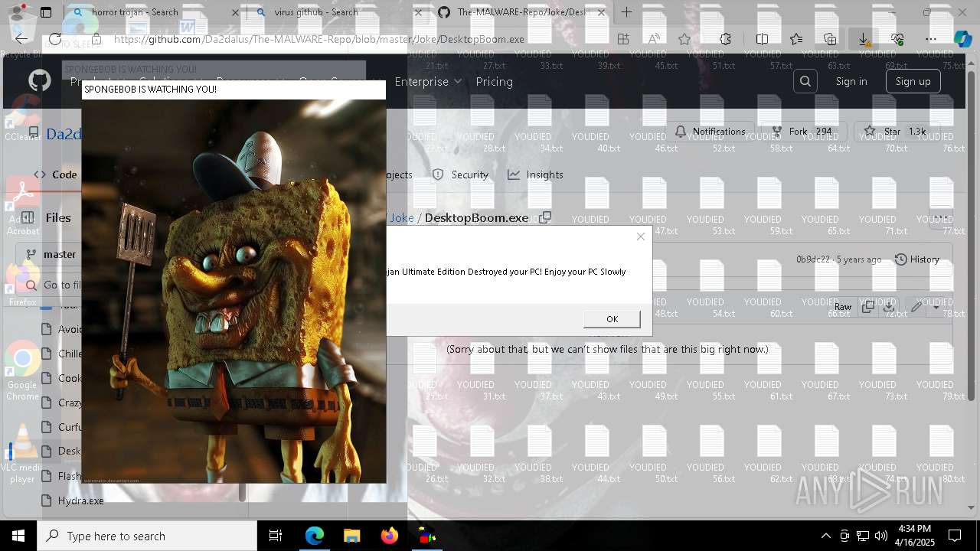
Task: Click the browser Back arrow
Action: (21, 39)
